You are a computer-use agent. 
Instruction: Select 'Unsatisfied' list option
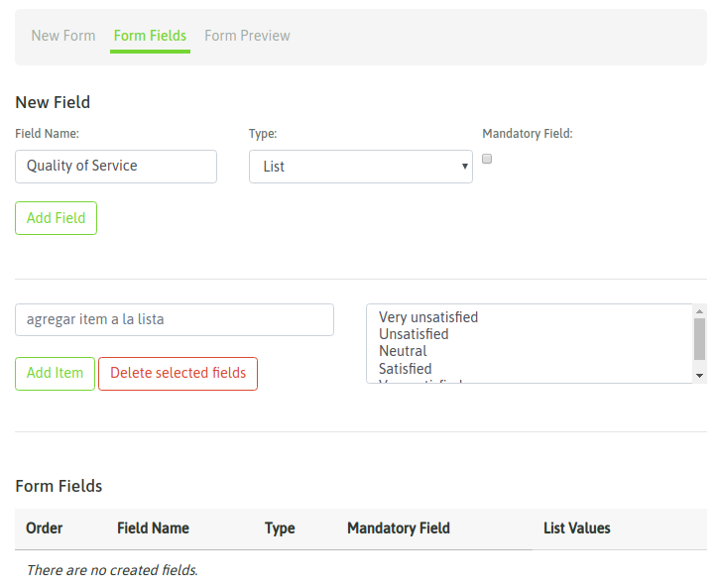(414, 334)
